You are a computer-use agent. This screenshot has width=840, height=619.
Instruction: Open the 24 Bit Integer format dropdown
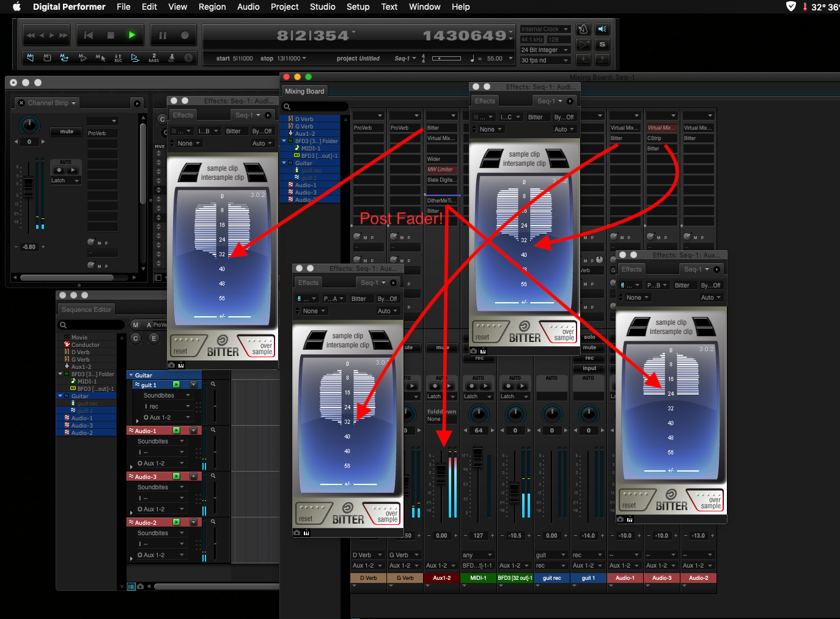(x=545, y=50)
